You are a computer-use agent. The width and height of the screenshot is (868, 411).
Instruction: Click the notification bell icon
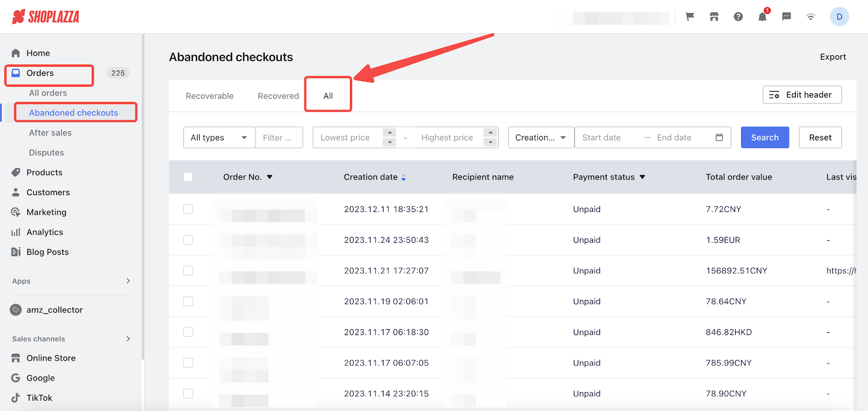coord(762,17)
